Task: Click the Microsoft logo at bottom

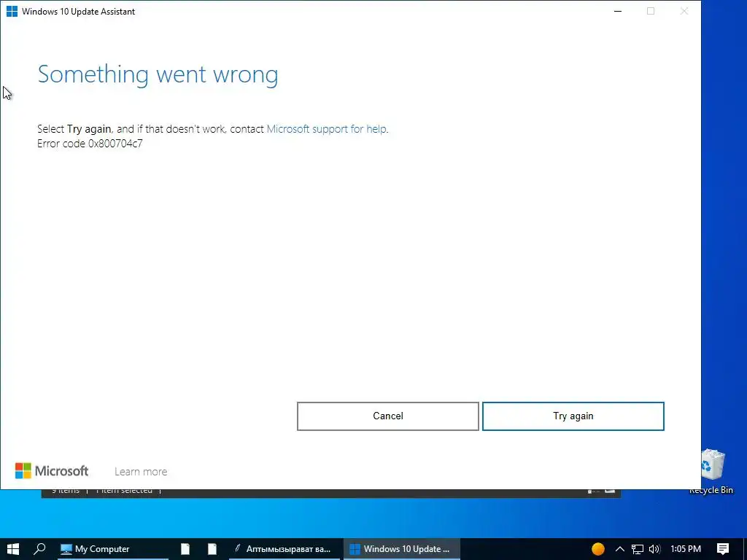Action: click(52, 471)
